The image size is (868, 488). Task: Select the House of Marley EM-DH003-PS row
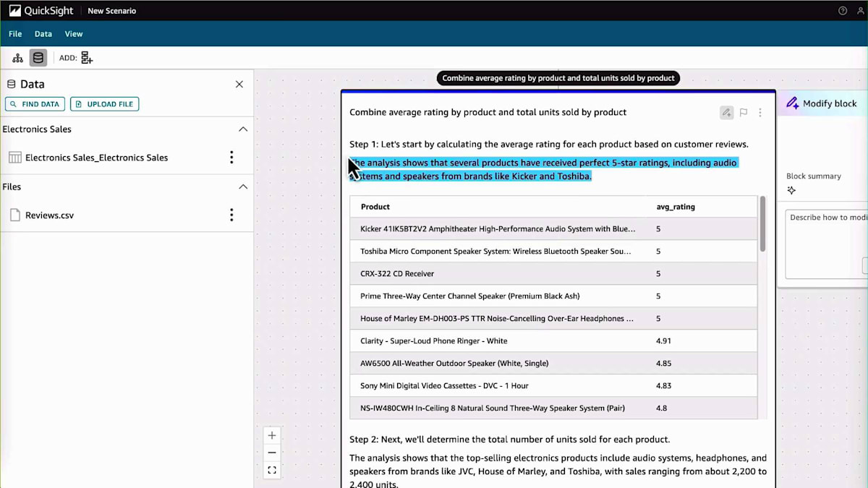553,319
